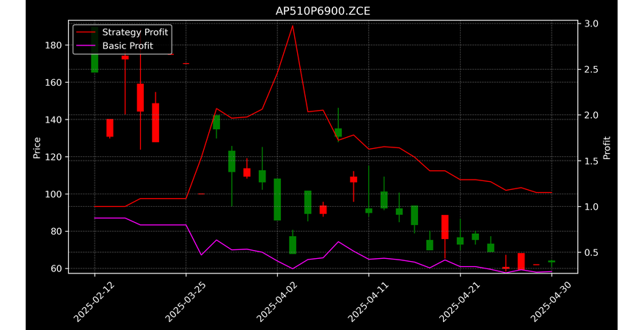Viewport: 644px width, 330px height.
Task: Click the 140 price tick label
Action: [53, 120]
